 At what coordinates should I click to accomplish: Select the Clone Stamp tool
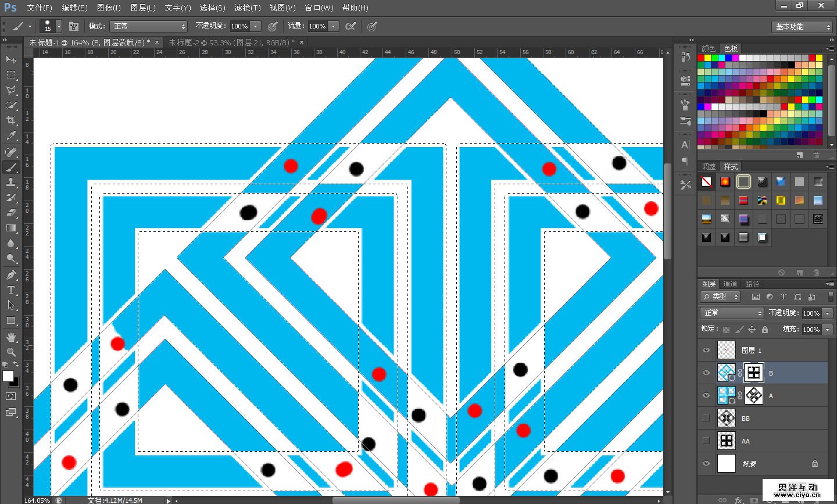11,183
